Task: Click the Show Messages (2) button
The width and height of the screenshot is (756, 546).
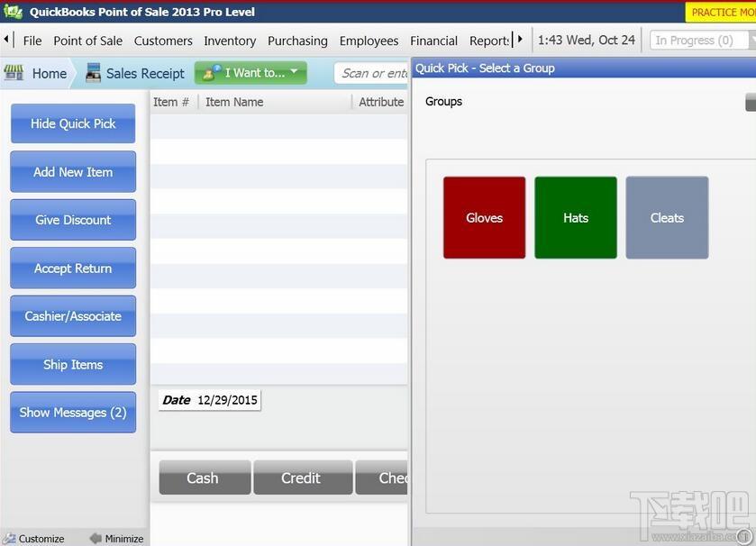Action: click(x=73, y=413)
